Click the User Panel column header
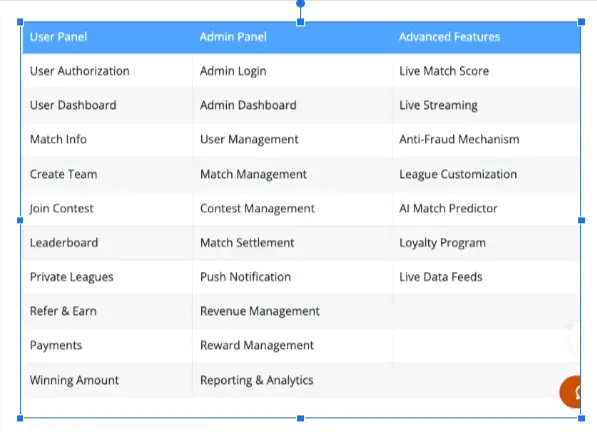Screen dimensions: 597x432 108,37
